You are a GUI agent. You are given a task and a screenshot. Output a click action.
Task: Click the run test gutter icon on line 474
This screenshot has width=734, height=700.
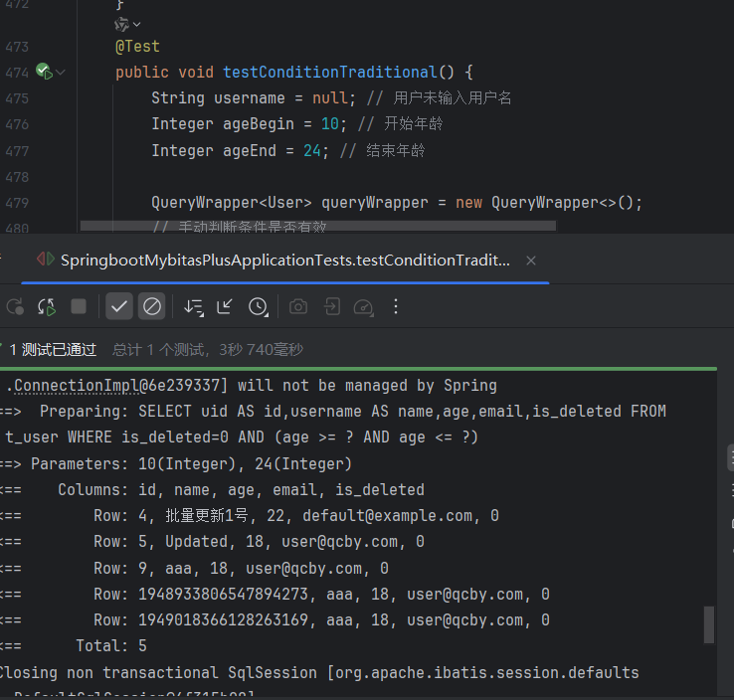tap(45, 72)
